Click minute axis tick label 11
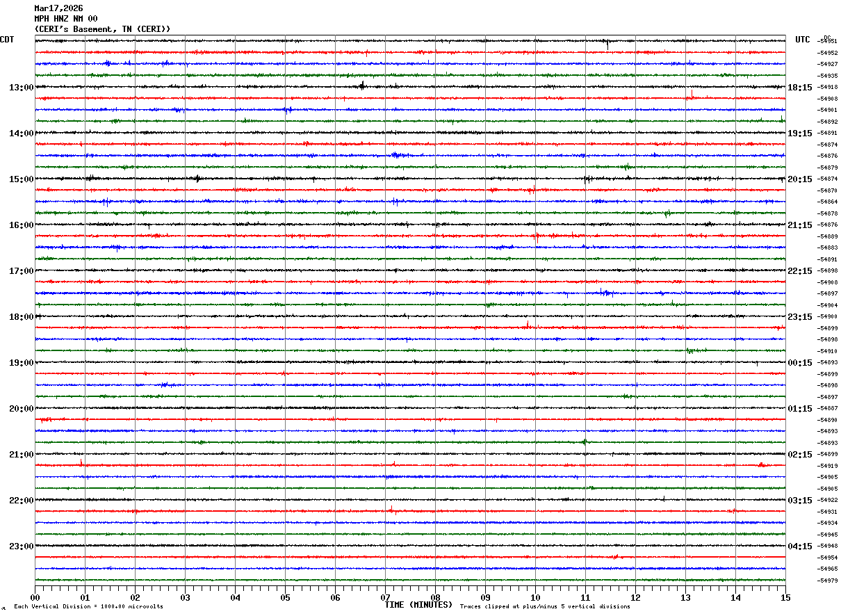 click(585, 597)
